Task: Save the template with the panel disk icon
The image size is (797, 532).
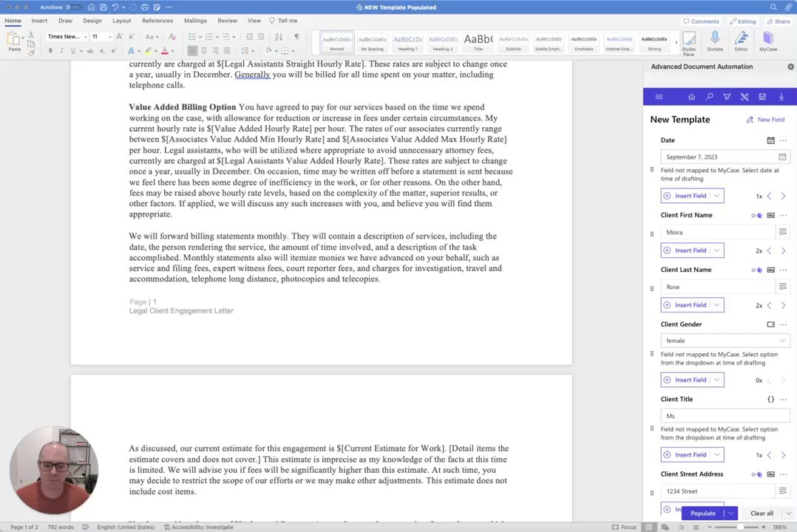Action: point(762,97)
